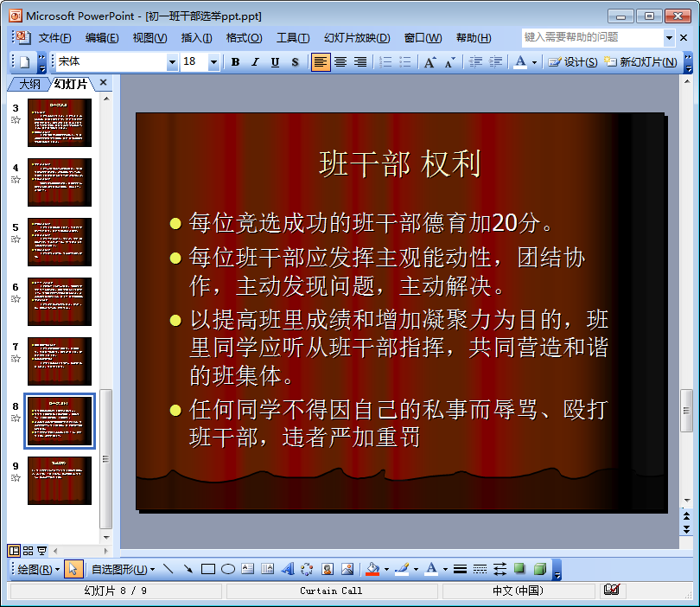Image resolution: width=700 pixels, height=607 pixels.
Task: Open the help question dropdown arrow
Action: [x=669, y=38]
